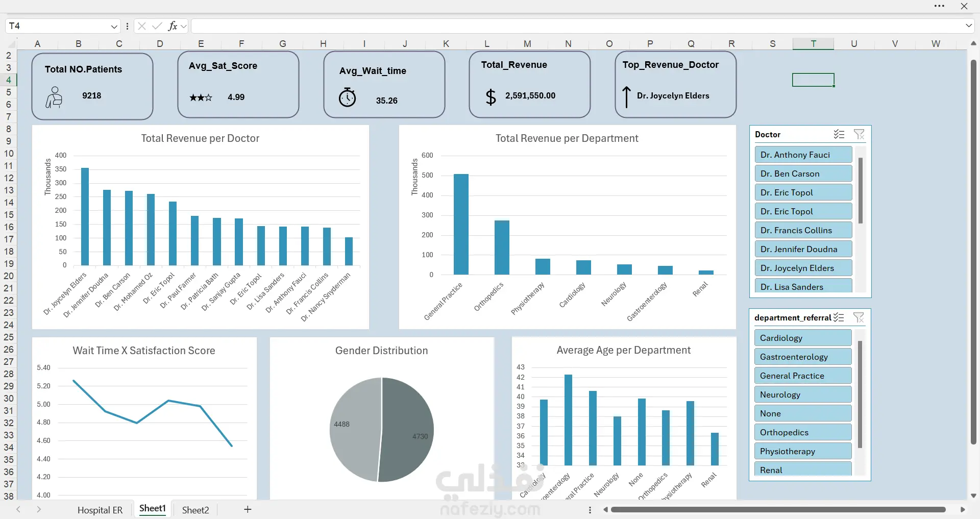
Task: Click the Cancel formula entry icon
Action: (x=142, y=26)
